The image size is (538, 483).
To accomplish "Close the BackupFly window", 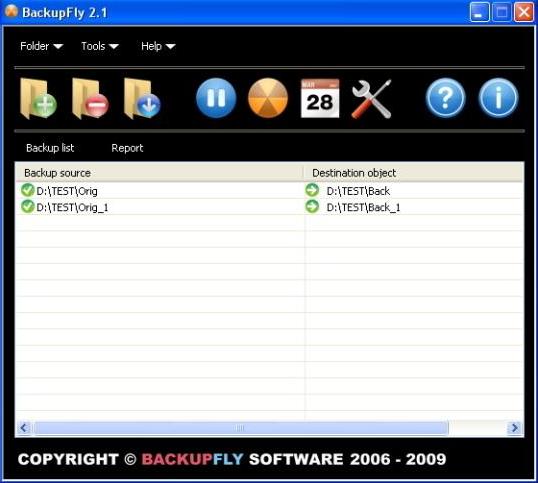I will coord(524,12).
